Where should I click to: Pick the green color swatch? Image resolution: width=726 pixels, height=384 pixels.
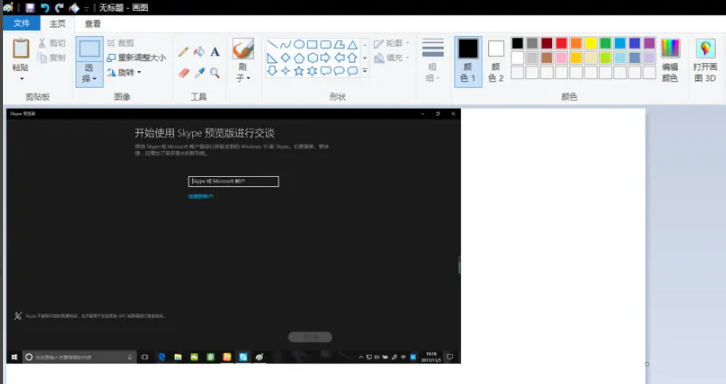tap(605, 43)
